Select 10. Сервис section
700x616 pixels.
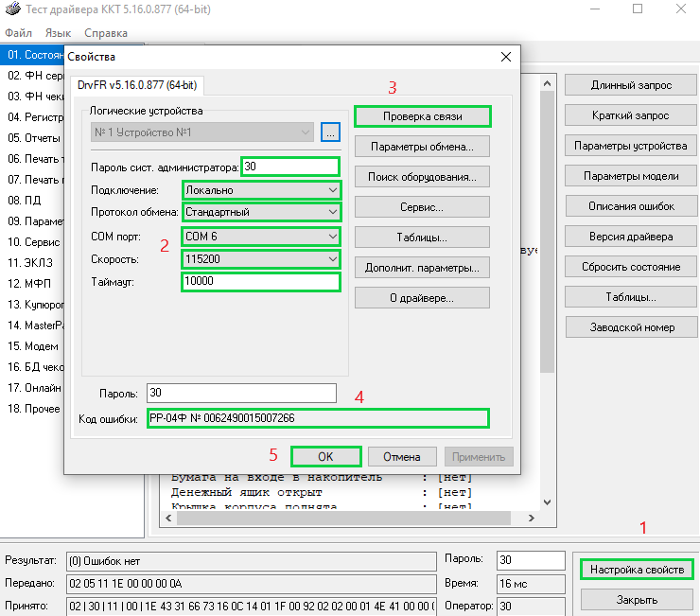click(34, 242)
